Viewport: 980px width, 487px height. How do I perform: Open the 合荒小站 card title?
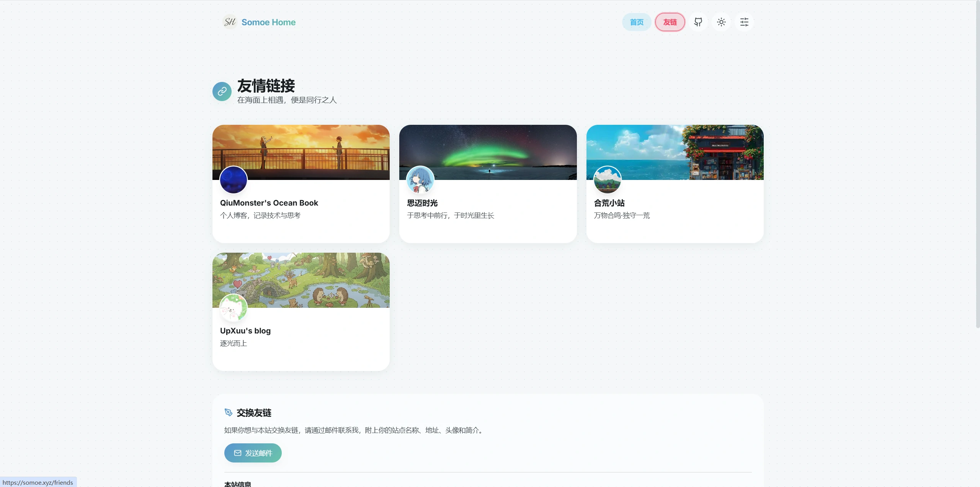click(x=609, y=203)
